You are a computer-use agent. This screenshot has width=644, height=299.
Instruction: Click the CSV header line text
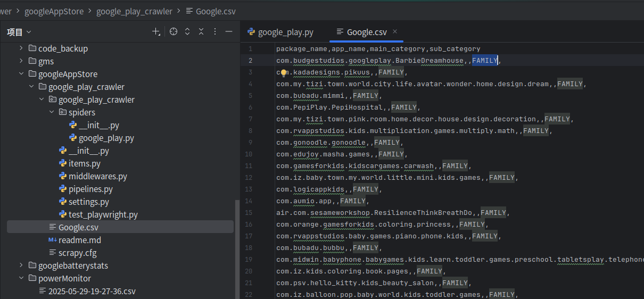coord(378,49)
